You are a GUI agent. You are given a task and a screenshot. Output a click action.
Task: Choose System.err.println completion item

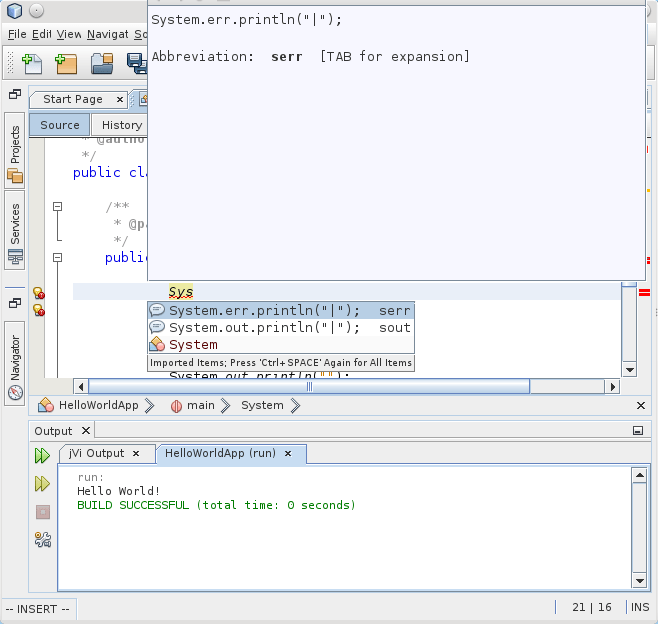[x=281, y=311]
